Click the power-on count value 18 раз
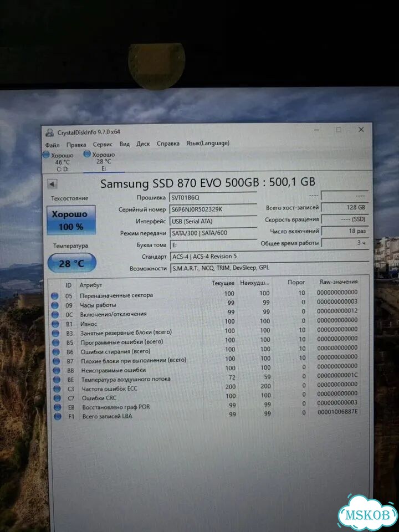 click(x=344, y=231)
